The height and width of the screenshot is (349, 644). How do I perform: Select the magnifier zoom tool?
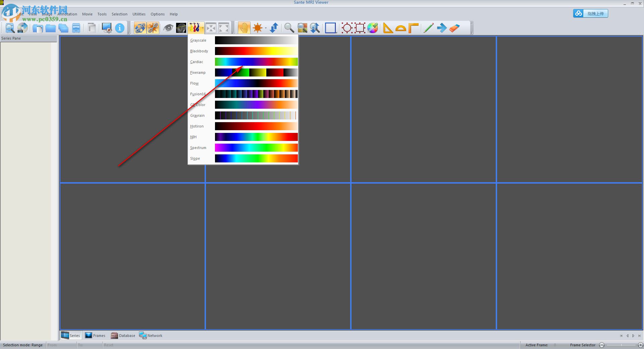288,28
